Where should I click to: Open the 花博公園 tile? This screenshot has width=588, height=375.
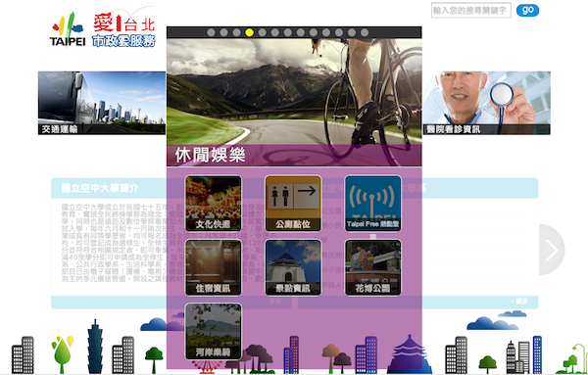pyautogui.click(x=373, y=267)
